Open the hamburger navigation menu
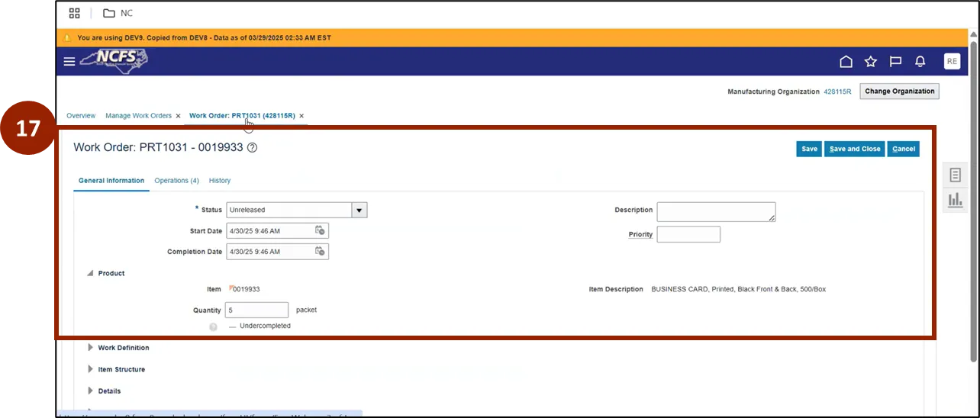This screenshot has width=980, height=418. (69, 62)
